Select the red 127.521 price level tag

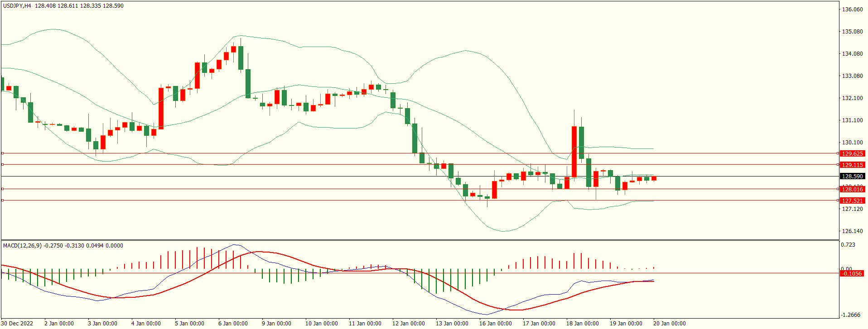click(x=852, y=201)
